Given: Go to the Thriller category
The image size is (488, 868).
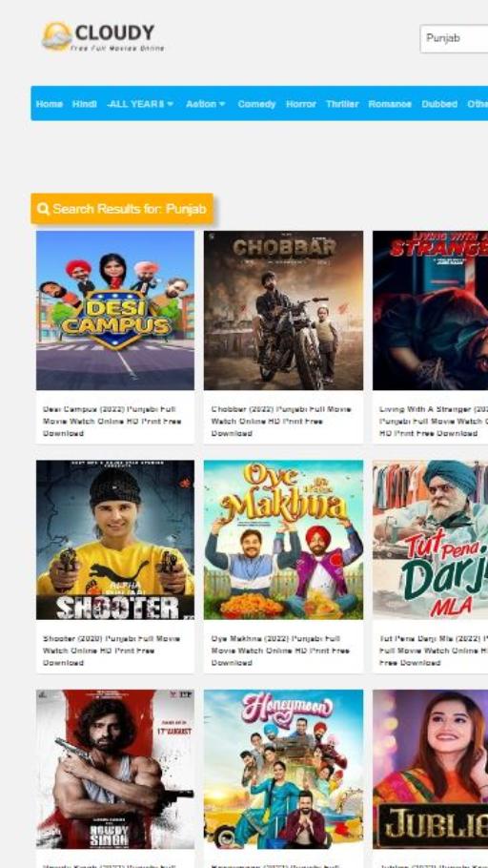Looking at the screenshot, I should tap(342, 104).
